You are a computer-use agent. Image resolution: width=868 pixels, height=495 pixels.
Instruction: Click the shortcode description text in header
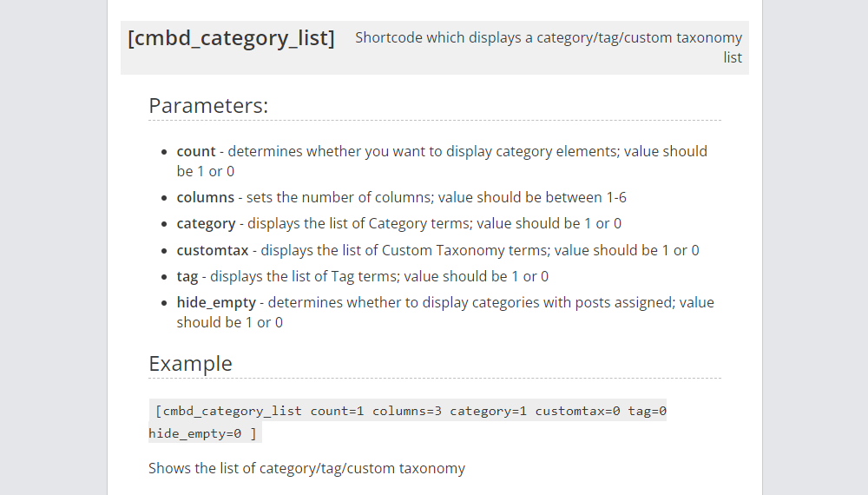click(548, 48)
